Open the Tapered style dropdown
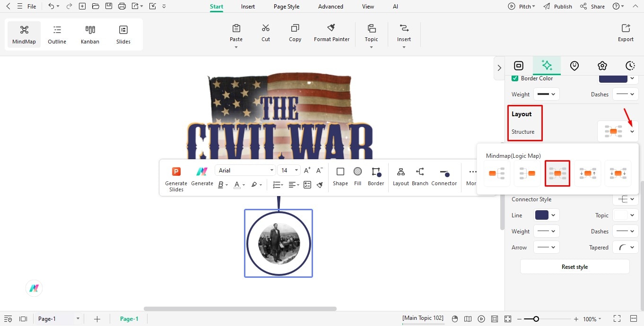644x326 pixels. point(626,247)
